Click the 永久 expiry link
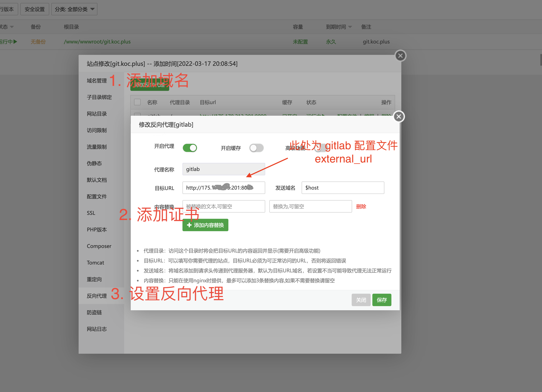542x392 pixels. tap(331, 42)
